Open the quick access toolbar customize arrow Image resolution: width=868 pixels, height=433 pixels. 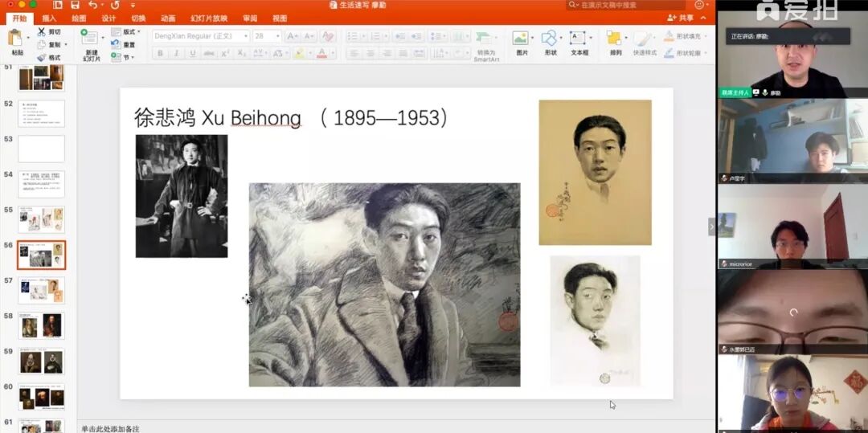click(133, 6)
